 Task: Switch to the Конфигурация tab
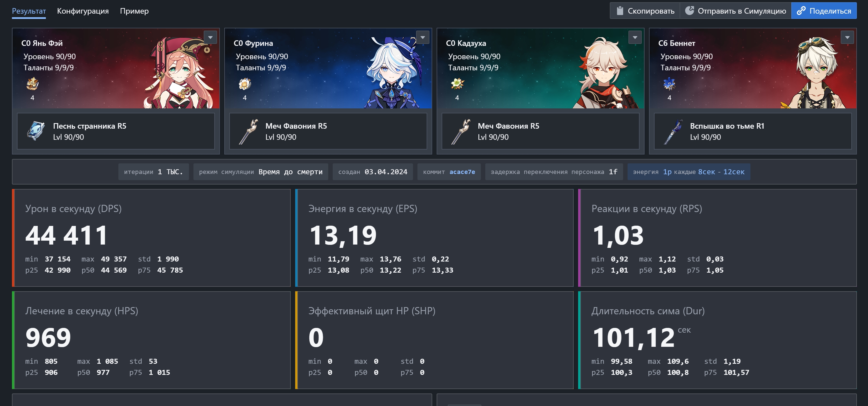(x=83, y=11)
